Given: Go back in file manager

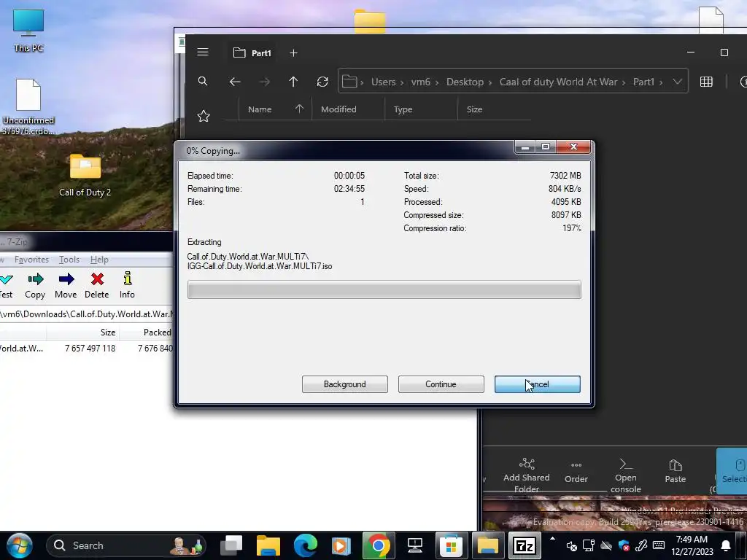Looking at the screenshot, I should [234, 82].
